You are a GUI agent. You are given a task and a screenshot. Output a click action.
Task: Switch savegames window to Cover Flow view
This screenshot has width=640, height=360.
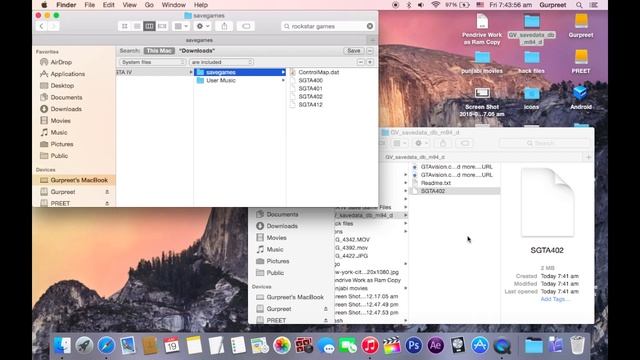162,26
